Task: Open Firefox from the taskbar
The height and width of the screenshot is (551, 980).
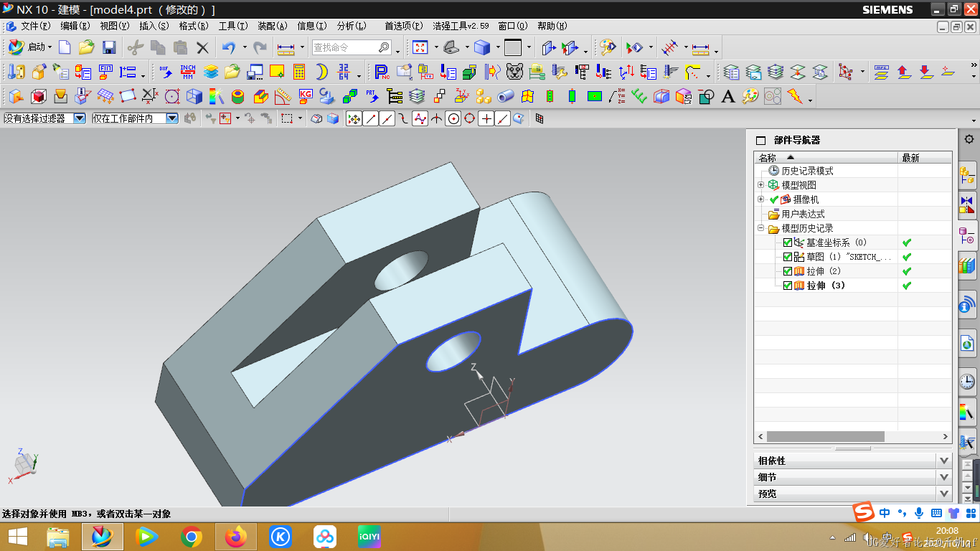Action: [x=235, y=537]
